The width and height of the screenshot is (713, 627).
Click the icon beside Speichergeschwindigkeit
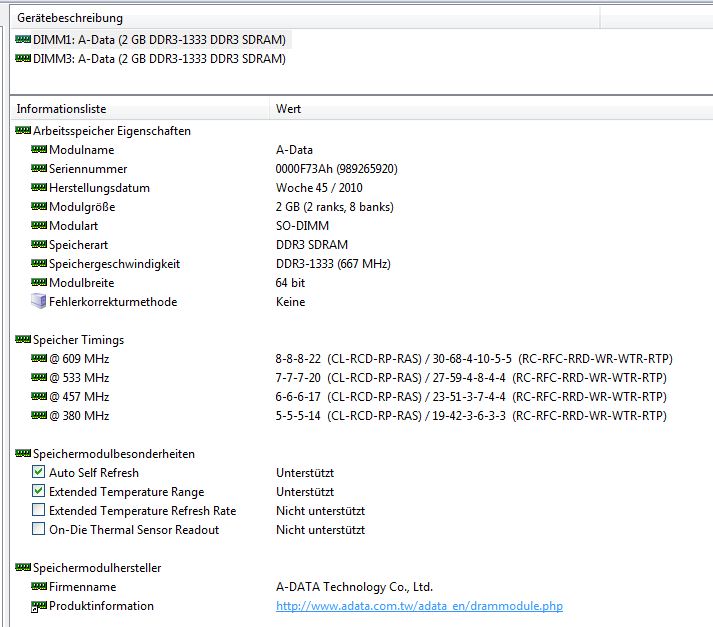pyautogui.click(x=39, y=263)
